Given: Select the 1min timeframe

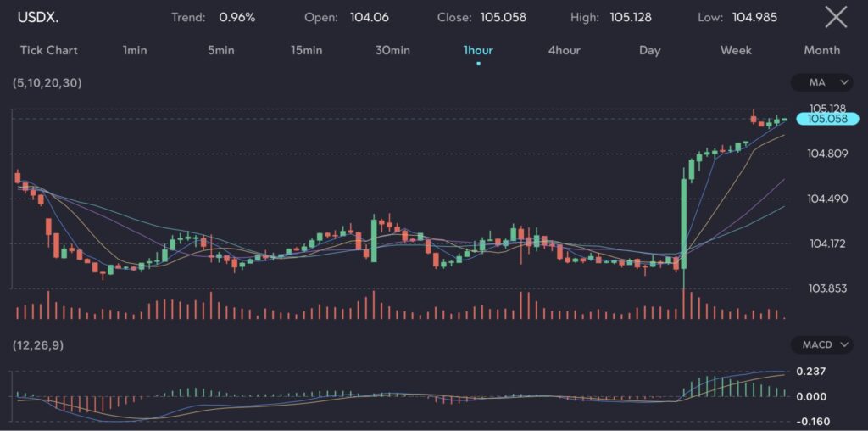Looking at the screenshot, I should pos(135,50).
